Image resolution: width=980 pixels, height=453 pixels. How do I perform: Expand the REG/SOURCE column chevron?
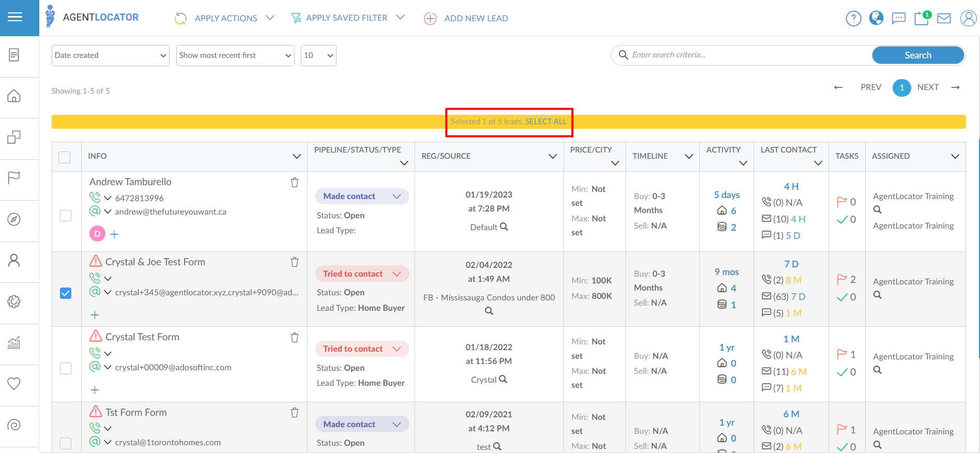click(x=553, y=156)
